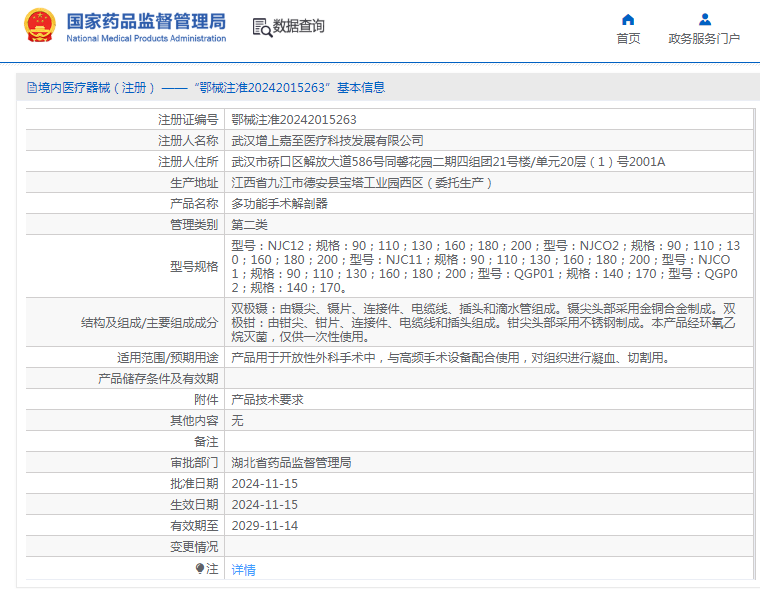The image size is (760, 589).
Task: Click the user portal person icon
Action: click(705, 19)
